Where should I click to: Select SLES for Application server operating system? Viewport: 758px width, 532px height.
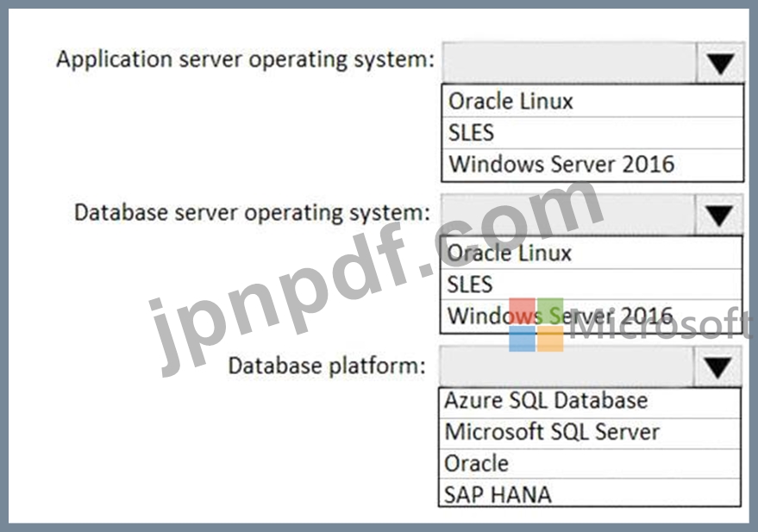[x=592, y=133]
